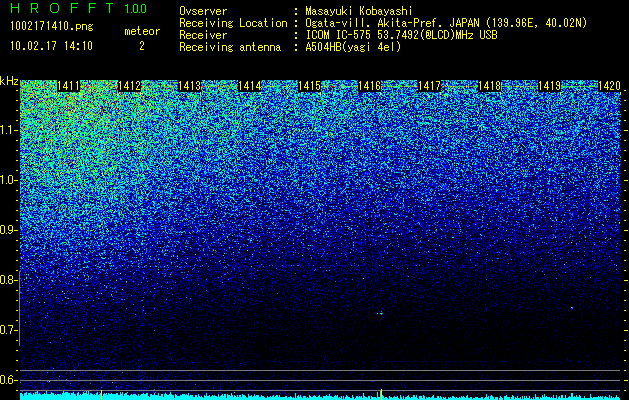Click the 1412 time marker
The width and height of the screenshot is (629, 400).
coord(129,86)
